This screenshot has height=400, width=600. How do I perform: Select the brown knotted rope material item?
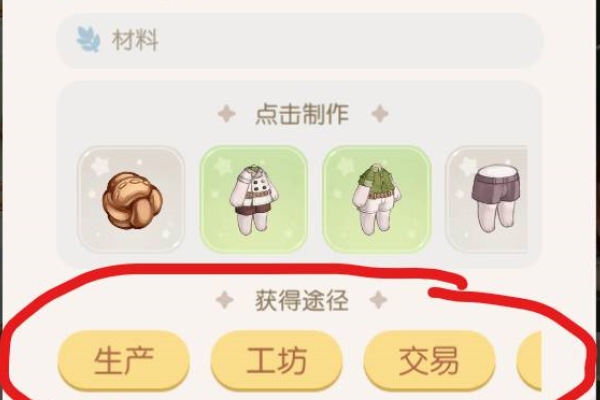[x=131, y=199]
